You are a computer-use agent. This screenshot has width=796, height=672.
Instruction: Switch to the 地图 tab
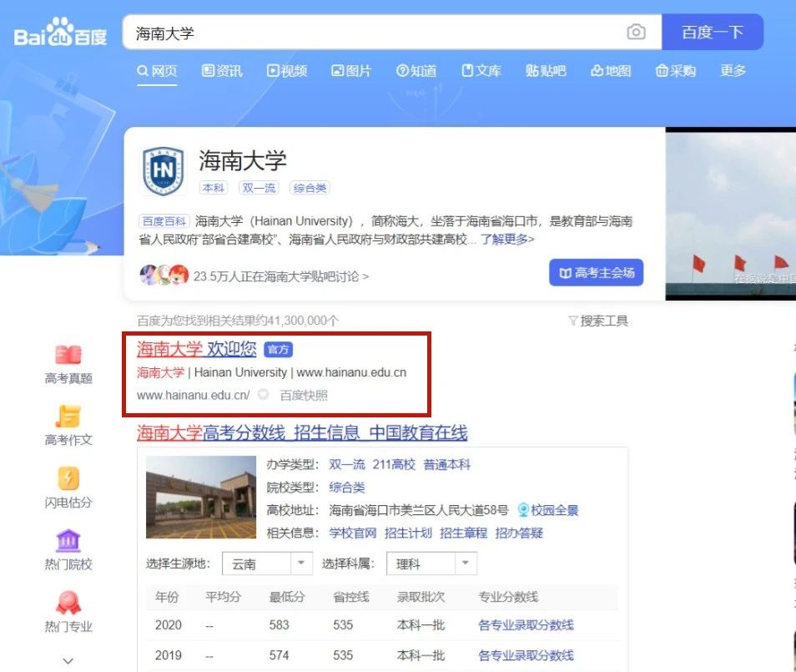click(x=611, y=71)
